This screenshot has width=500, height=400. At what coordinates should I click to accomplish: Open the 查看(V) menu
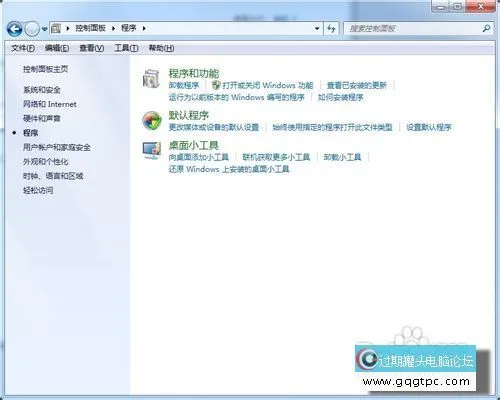click(92, 48)
